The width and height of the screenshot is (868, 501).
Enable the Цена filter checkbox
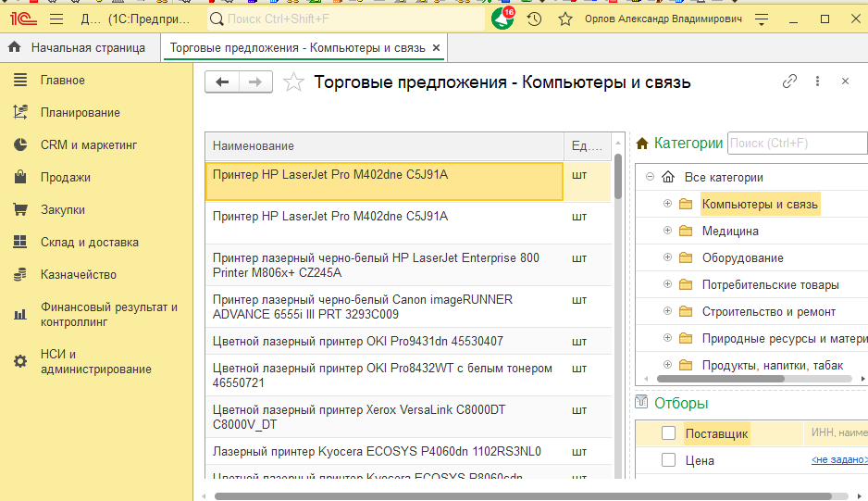point(668,460)
